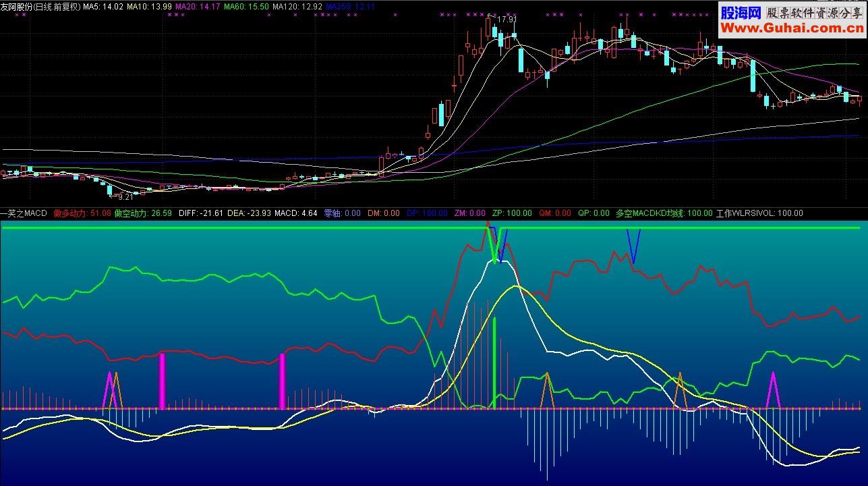868x486 pixels.
Task: Click the stock title 友阿股份(日线.前复权)
Action: [40, 6]
